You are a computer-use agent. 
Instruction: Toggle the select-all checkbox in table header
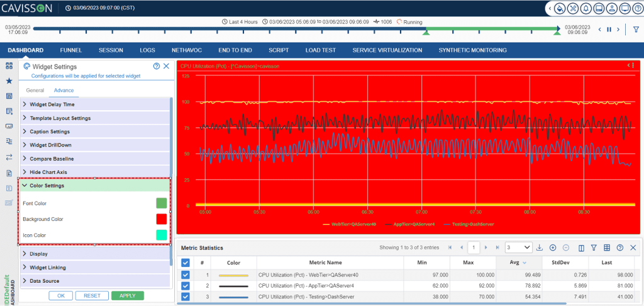[186, 263]
